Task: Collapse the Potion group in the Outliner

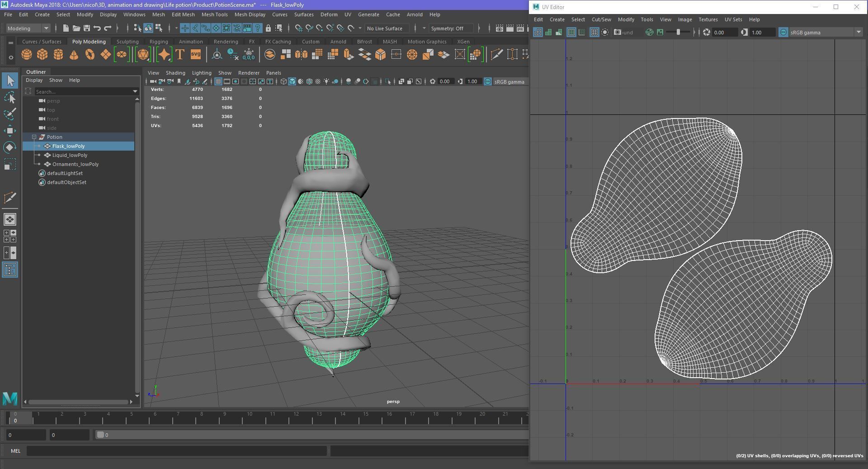Action: (34, 137)
